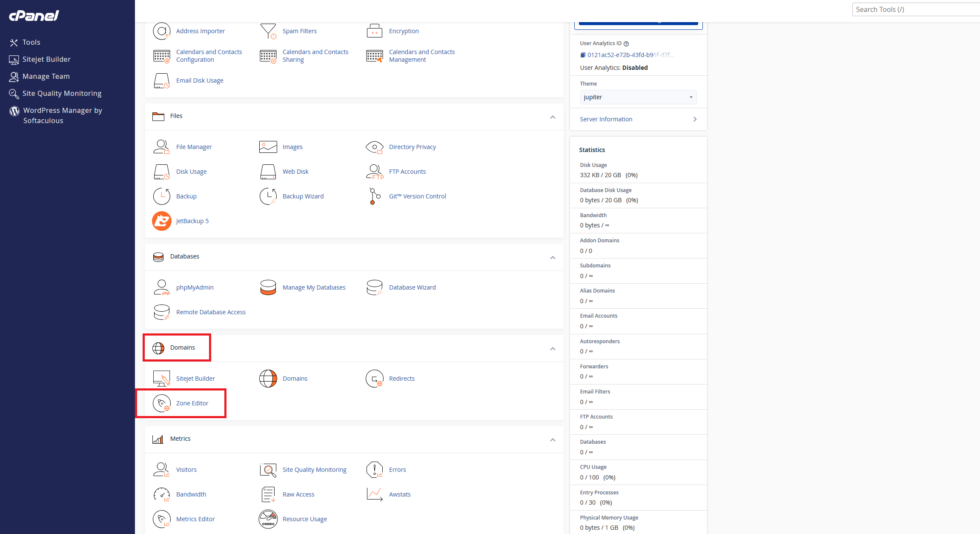Click the JetBackup 5 icon
Viewport: 980px width, 534px height.
[162, 221]
